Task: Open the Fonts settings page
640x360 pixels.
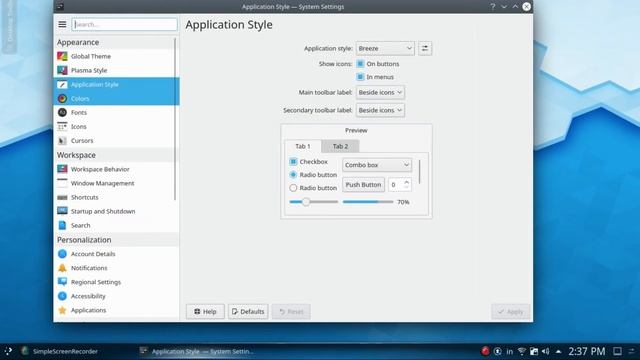Action: point(79,112)
